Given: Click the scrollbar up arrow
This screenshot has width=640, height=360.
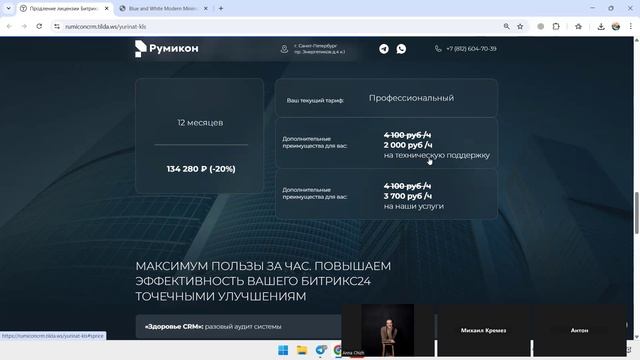Looking at the screenshot, I should pos(636,40).
